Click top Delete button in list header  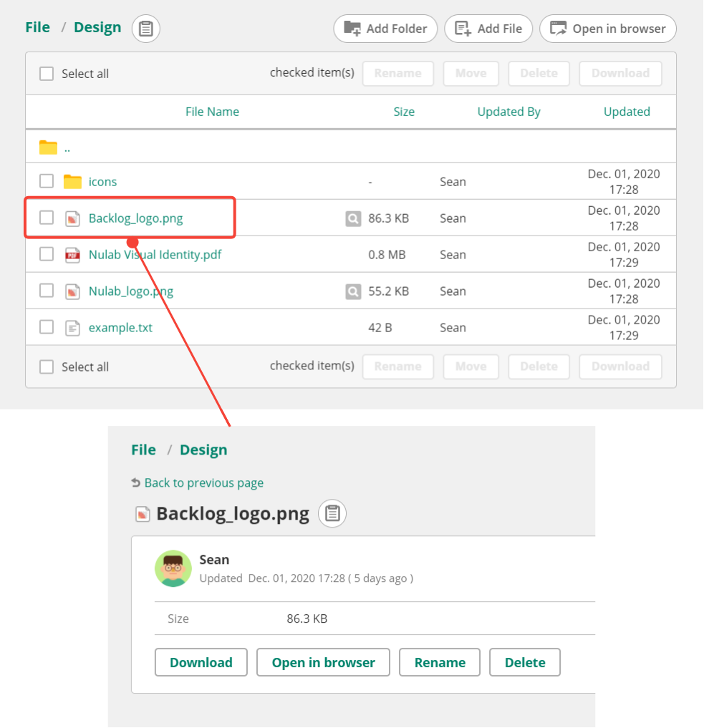tap(539, 73)
